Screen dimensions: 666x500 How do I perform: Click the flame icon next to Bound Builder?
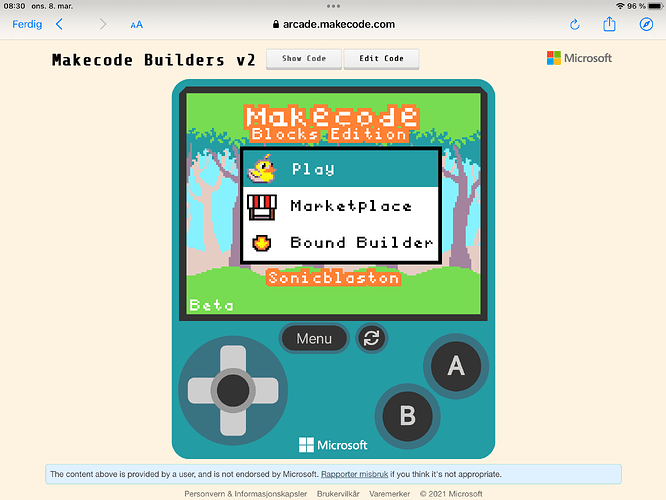pos(262,243)
